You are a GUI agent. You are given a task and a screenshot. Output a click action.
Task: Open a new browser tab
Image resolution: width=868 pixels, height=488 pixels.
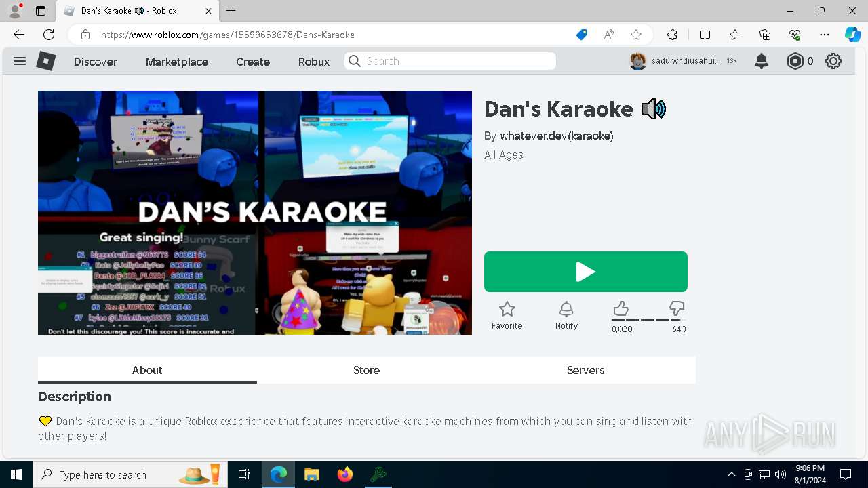click(231, 11)
